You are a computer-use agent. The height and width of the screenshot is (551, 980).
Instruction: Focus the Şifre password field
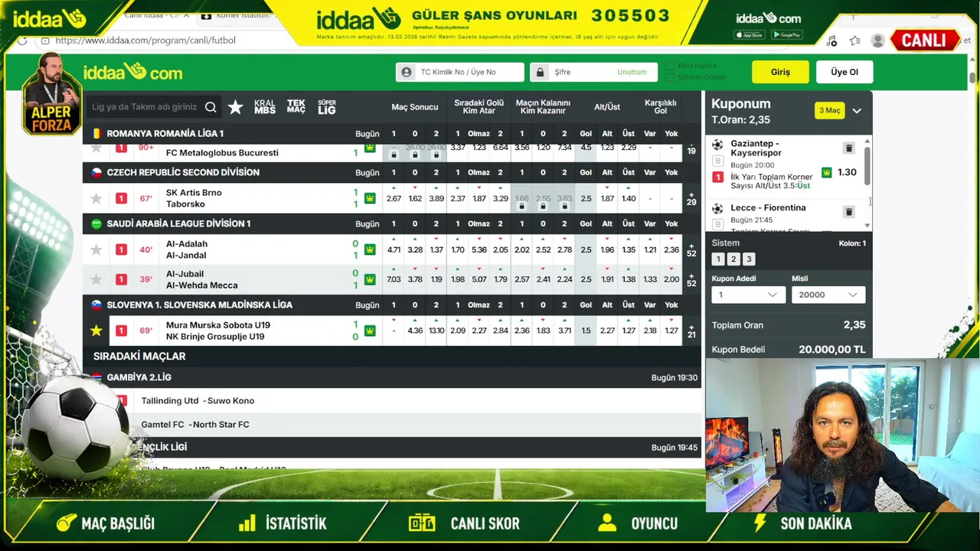pos(593,72)
